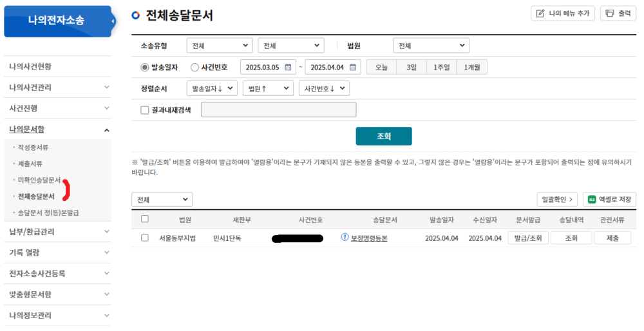Collapse sidebar arrow on 나의전자소송 banner

113,21
